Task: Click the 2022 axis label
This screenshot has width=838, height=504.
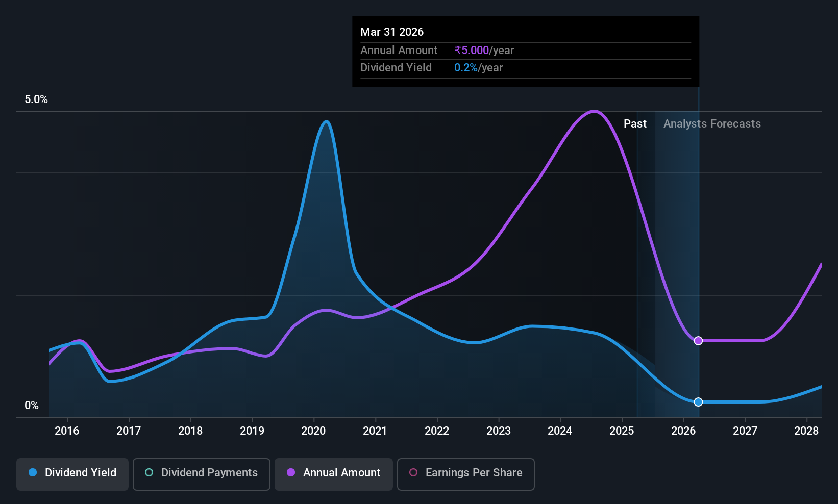Action: pyautogui.click(x=437, y=431)
